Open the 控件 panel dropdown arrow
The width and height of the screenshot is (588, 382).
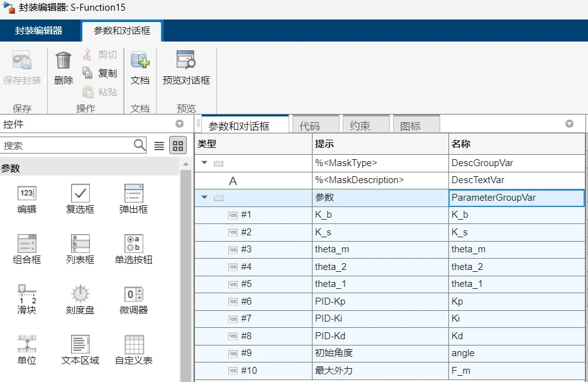pos(179,124)
